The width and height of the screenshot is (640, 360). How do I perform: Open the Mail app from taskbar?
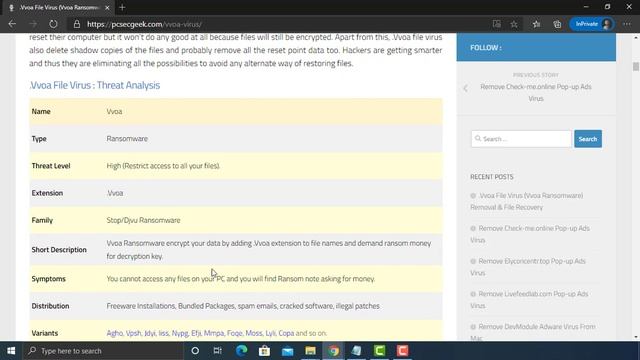287,351
